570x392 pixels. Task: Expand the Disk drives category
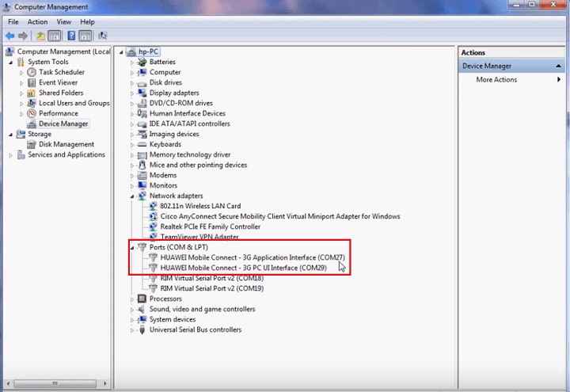pos(132,83)
